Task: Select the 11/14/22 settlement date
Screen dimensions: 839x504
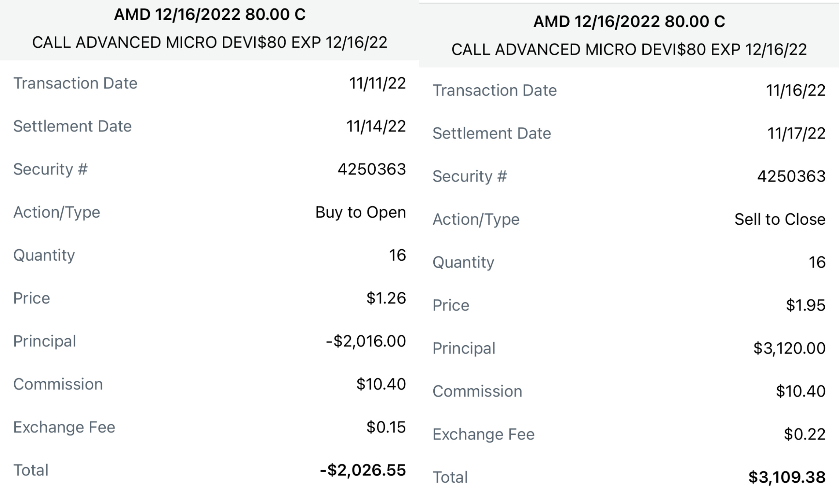Action: click(376, 126)
